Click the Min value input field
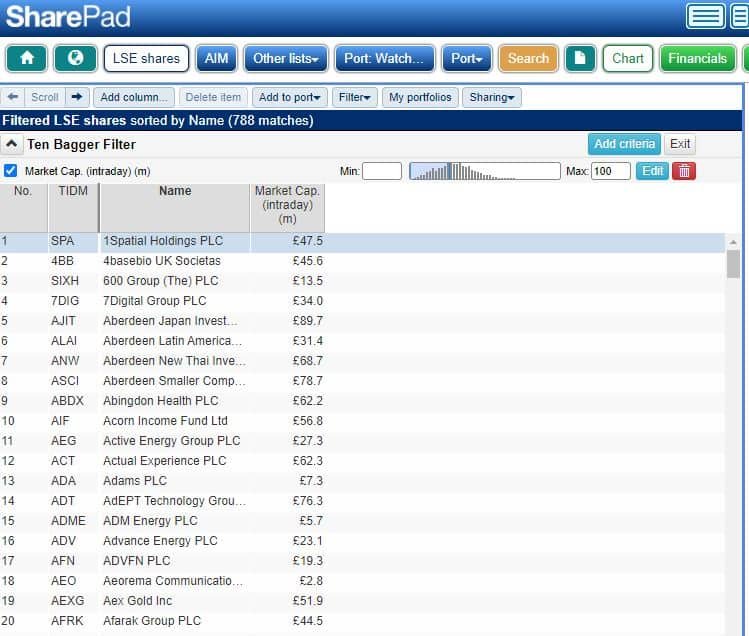The image size is (749, 636). (x=382, y=171)
